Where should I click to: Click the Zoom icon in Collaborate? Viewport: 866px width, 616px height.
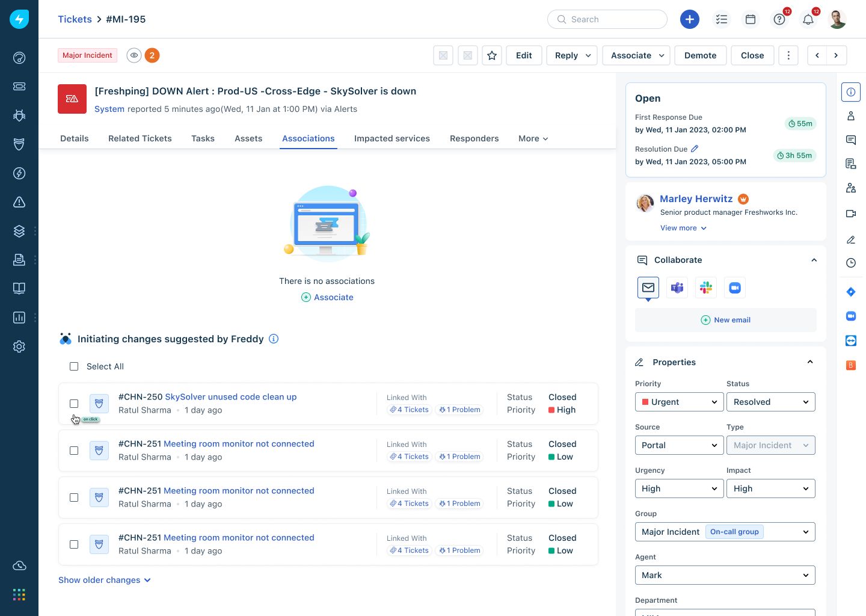coord(735,288)
